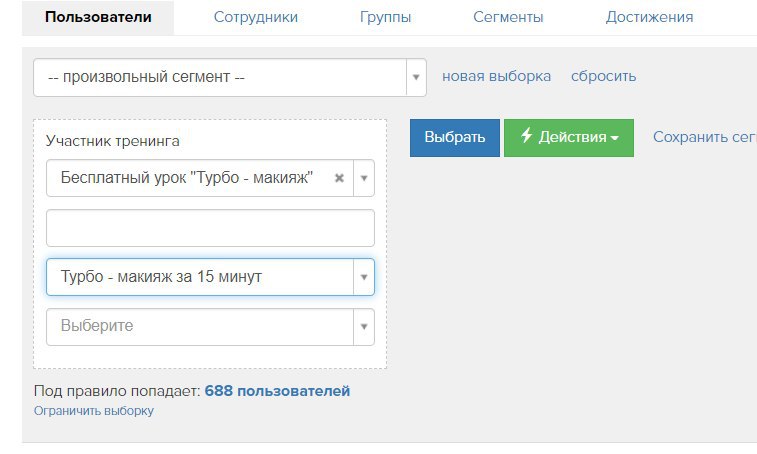Screen dimensions: 757x454
Task: Open the Турбо - макияж за 15 минут dropdown
Action: [x=210, y=277]
